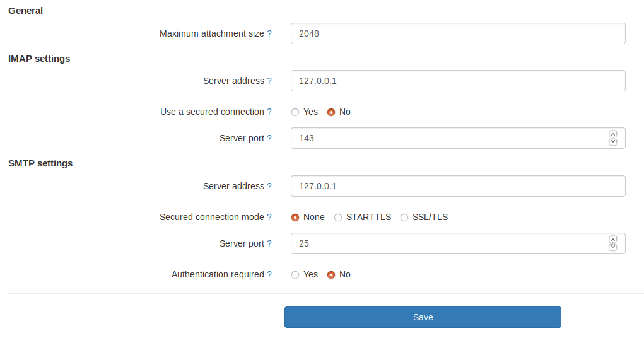This screenshot has height=338, width=644.
Task: Select Yes for IMAP secured connection
Action: click(x=295, y=112)
